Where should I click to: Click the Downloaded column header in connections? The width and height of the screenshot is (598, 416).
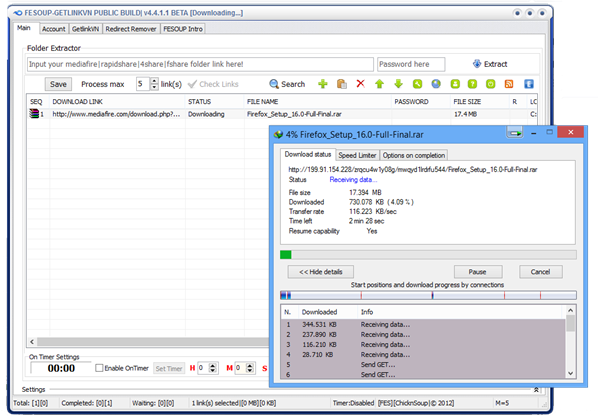tap(328, 312)
